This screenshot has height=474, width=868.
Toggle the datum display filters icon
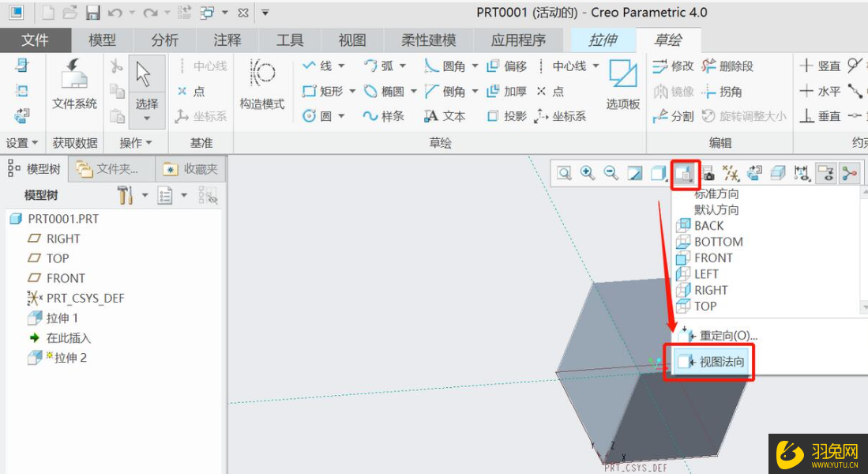[x=731, y=173]
